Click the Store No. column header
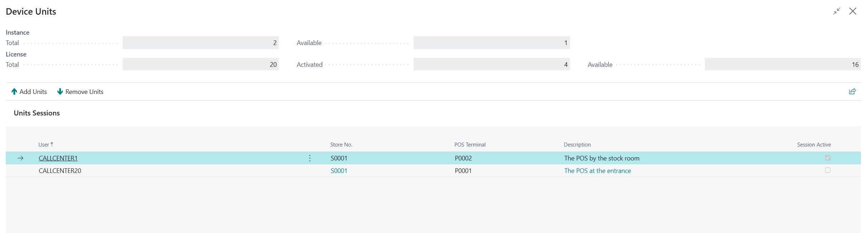 point(341,145)
